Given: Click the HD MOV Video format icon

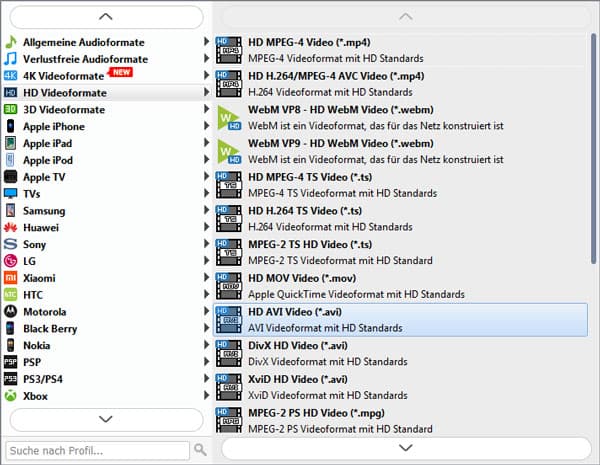Looking at the screenshot, I should coord(229,287).
